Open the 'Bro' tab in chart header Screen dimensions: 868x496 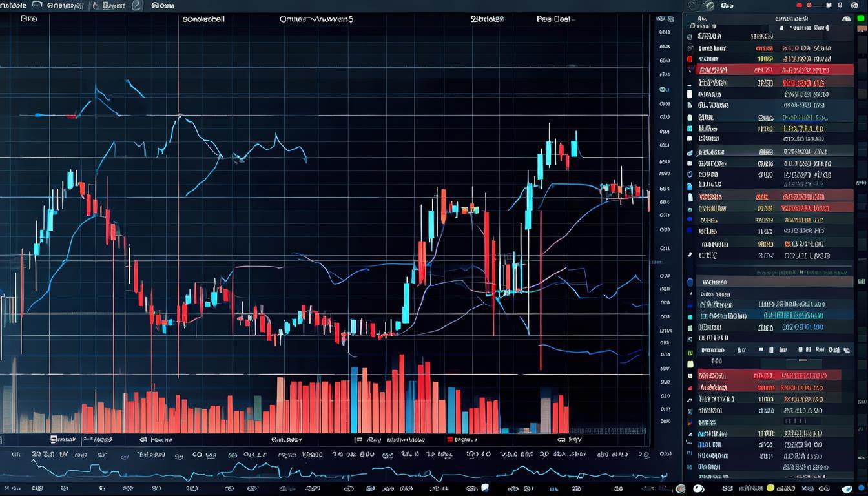coord(28,19)
